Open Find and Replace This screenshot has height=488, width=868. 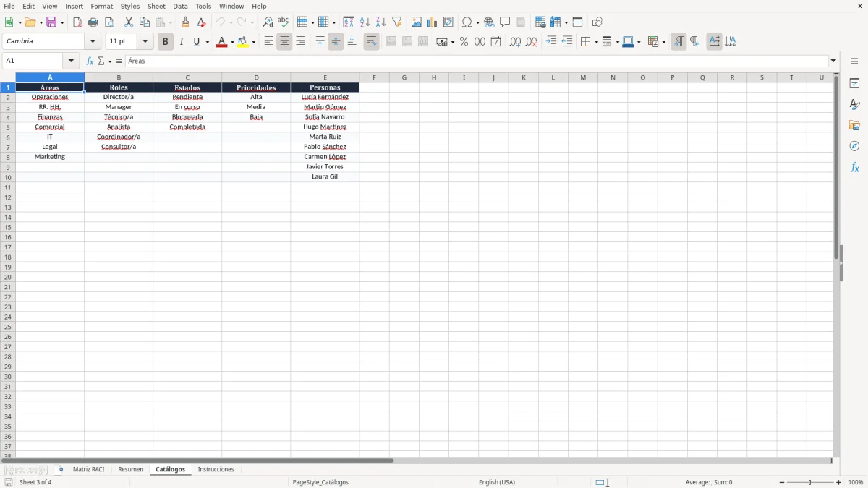[x=268, y=22]
